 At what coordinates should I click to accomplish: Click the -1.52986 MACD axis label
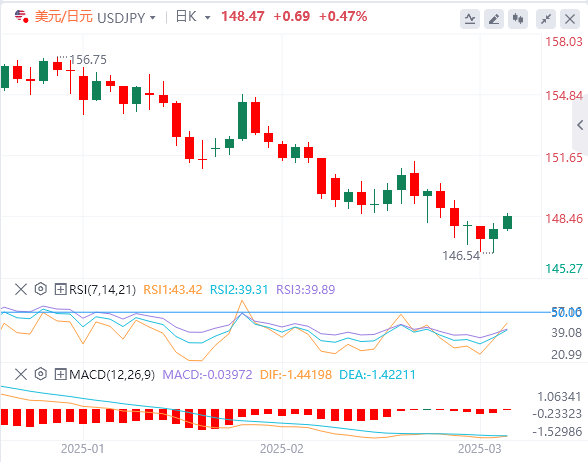557,432
